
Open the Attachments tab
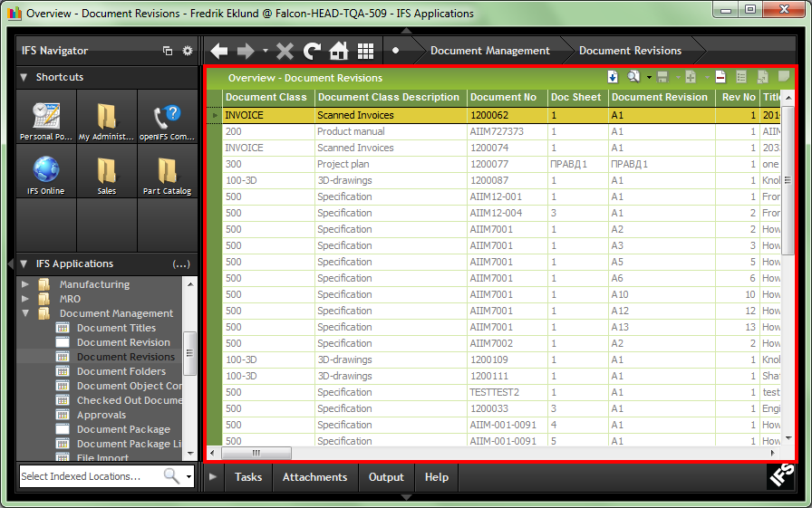click(314, 477)
